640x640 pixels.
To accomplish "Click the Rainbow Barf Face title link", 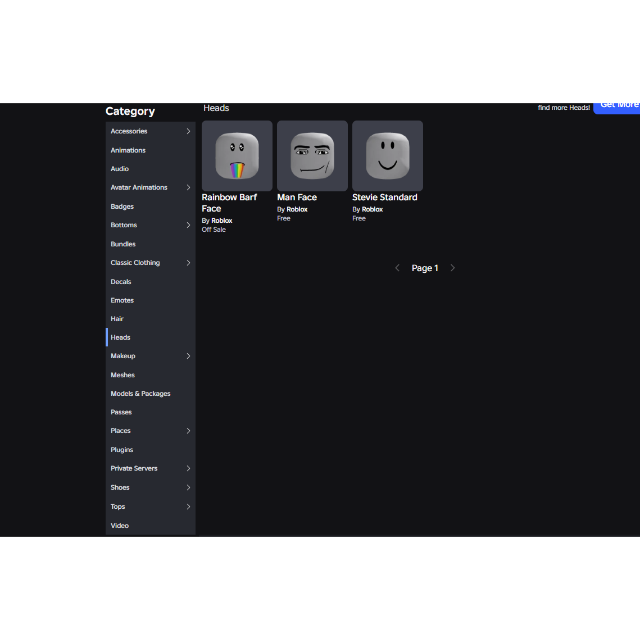I will (x=229, y=203).
